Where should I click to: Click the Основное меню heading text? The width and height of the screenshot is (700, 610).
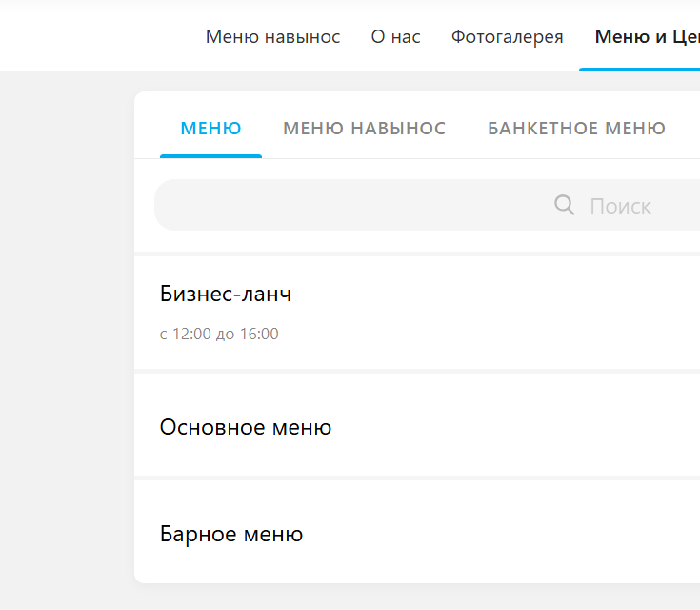(246, 427)
